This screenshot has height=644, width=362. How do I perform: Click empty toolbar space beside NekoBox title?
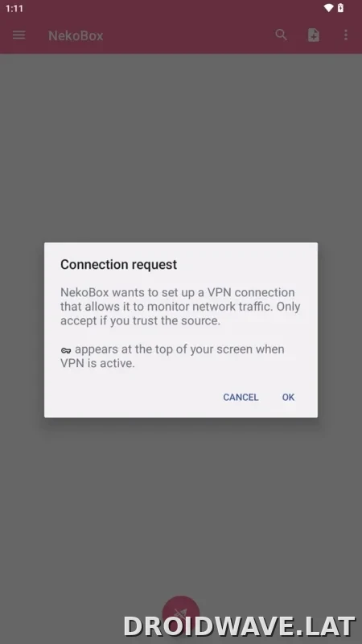click(189, 35)
